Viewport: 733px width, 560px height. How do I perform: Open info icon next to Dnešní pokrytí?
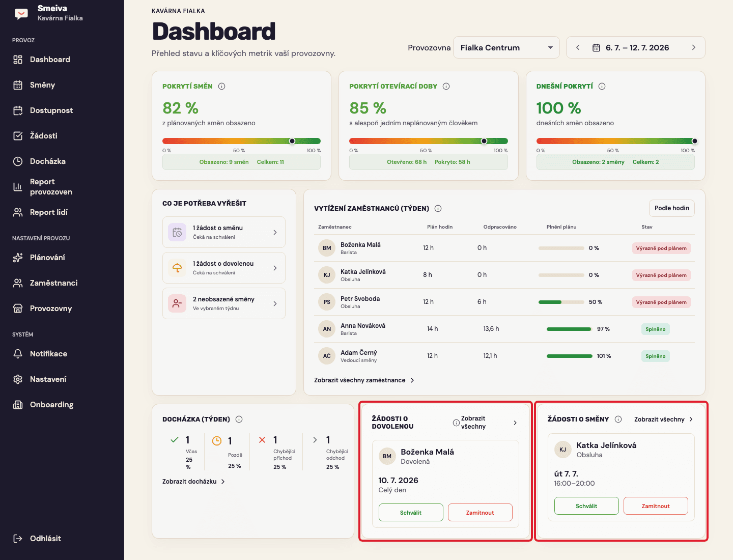602,87
